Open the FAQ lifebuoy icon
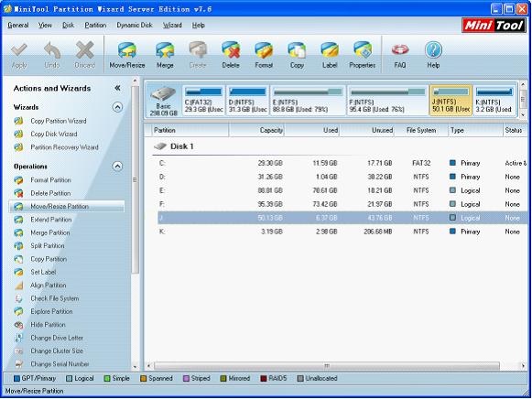 400,56
